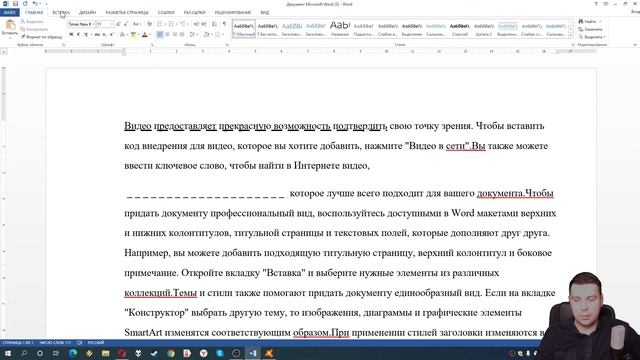
Task: Apply the Без интервала style
Action: coord(268,29)
